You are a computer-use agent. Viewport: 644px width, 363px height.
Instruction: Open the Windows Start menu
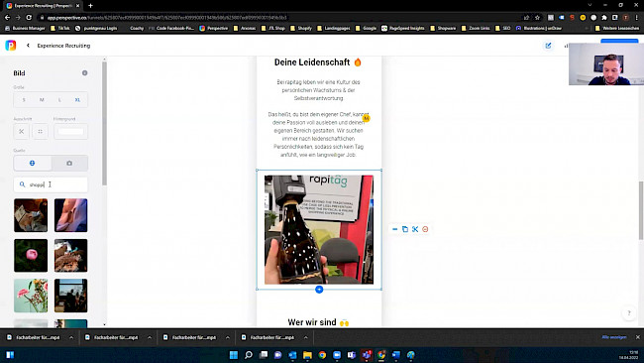point(234,355)
